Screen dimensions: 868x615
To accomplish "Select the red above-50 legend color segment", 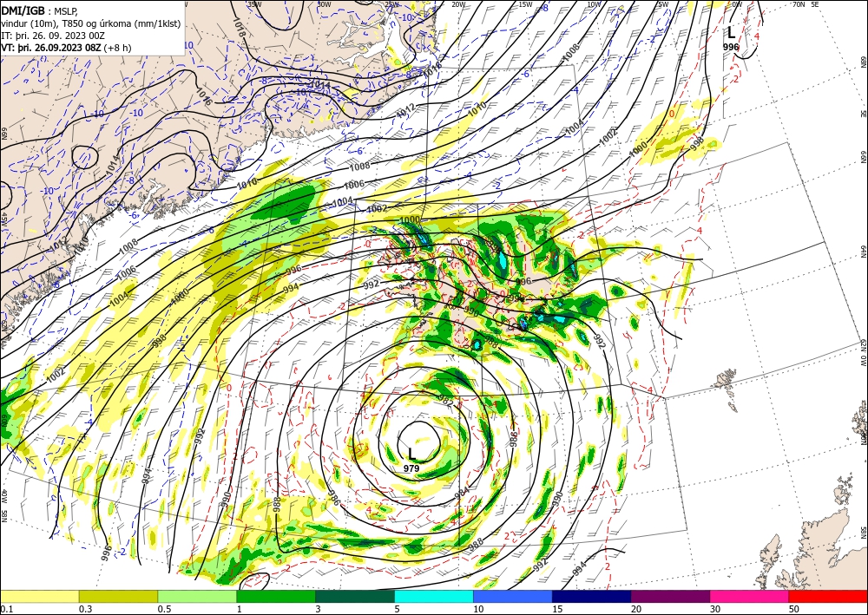I will pyautogui.click(x=828, y=596).
